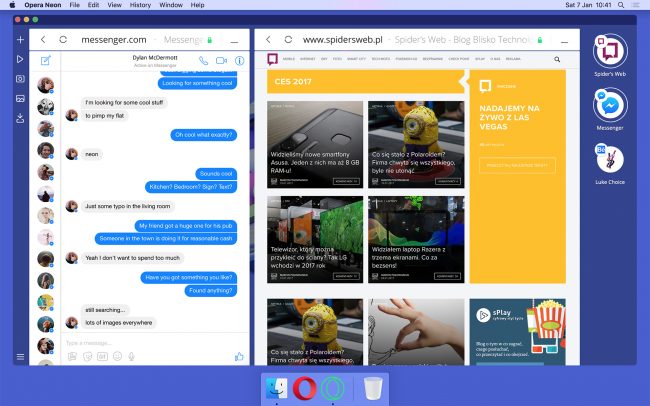Minimize the spidersweb.pl panel
The width and height of the screenshot is (650, 406).
(564, 42)
